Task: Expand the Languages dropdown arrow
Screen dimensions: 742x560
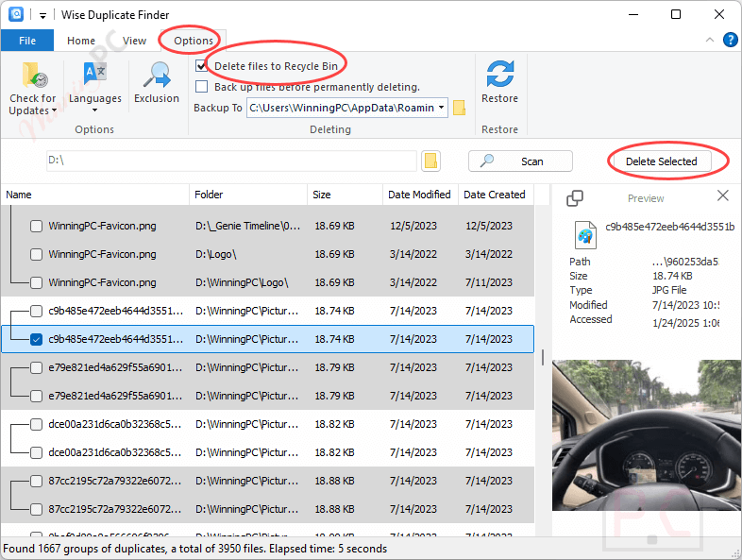Action: click(x=94, y=110)
